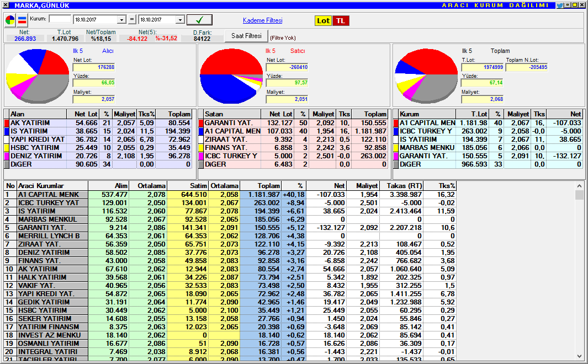
Task: Sort sellers table by Satan header
Action: (232, 114)
